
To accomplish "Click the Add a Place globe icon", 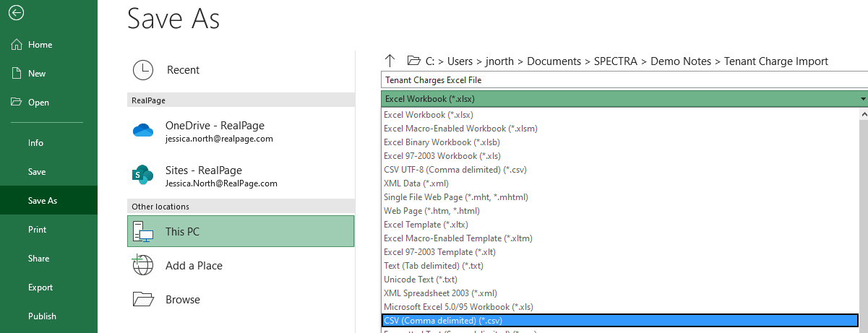I will click(x=143, y=265).
